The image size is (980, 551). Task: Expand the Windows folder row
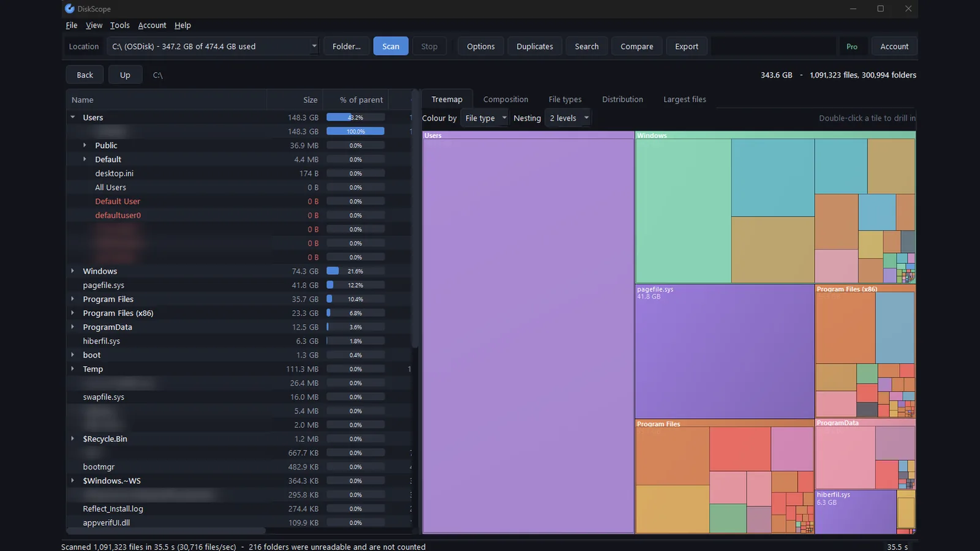click(x=73, y=271)
